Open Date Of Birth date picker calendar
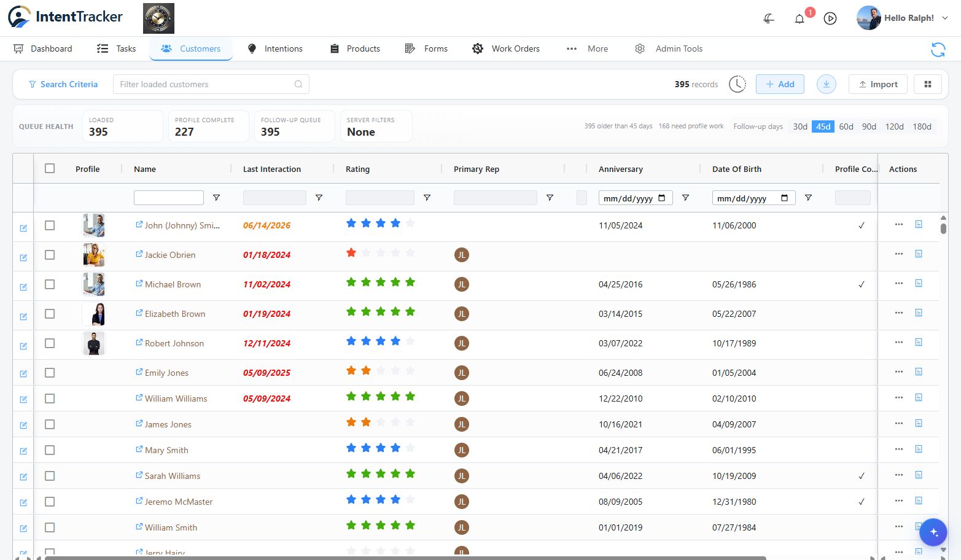 coord(784,198)
